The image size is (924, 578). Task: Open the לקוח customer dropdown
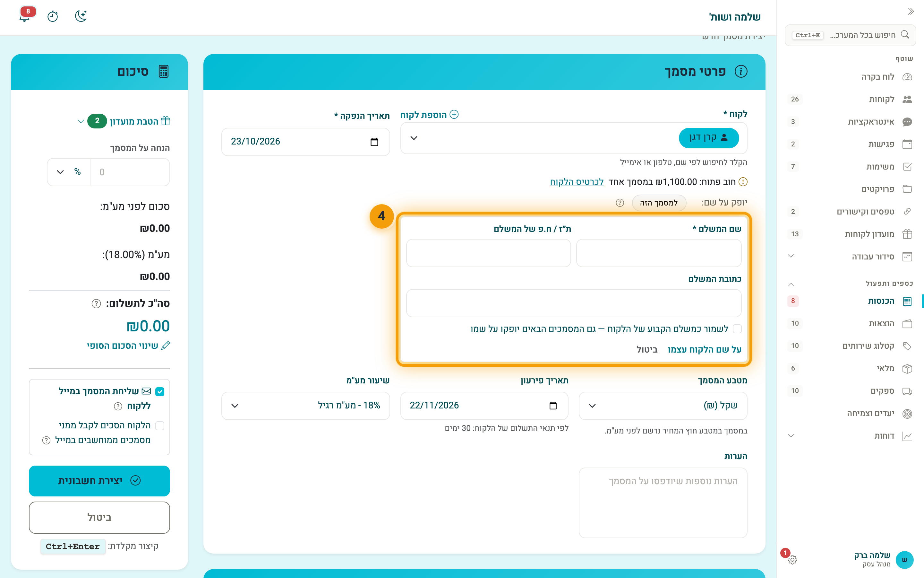(x=574, y=138)
